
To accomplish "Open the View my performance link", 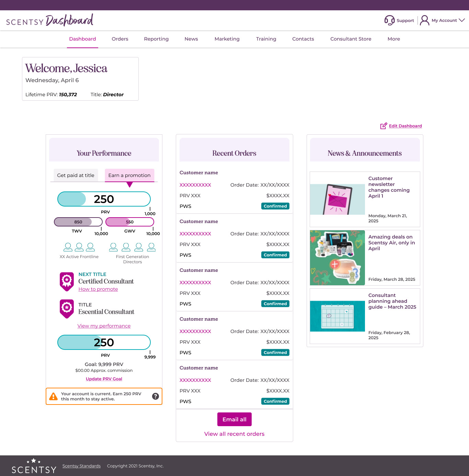I will pos(104,326).
